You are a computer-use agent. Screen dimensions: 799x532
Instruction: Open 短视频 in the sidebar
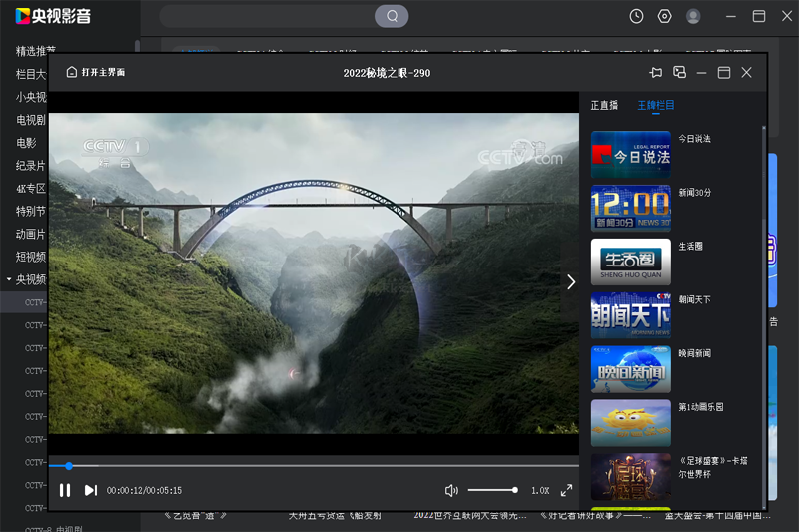(31, 257)
